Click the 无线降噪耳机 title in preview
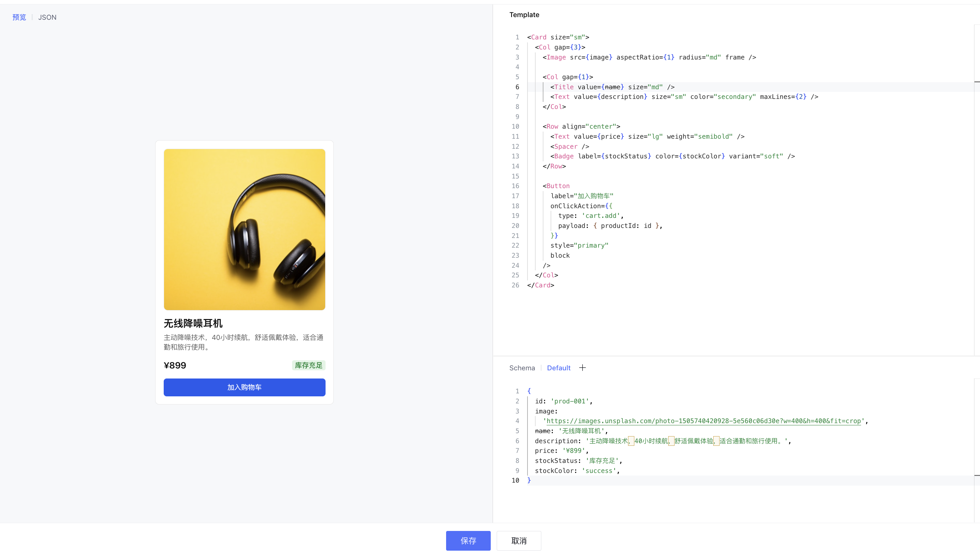This screenshot has height=554, width=980. [x=193, y=323]
